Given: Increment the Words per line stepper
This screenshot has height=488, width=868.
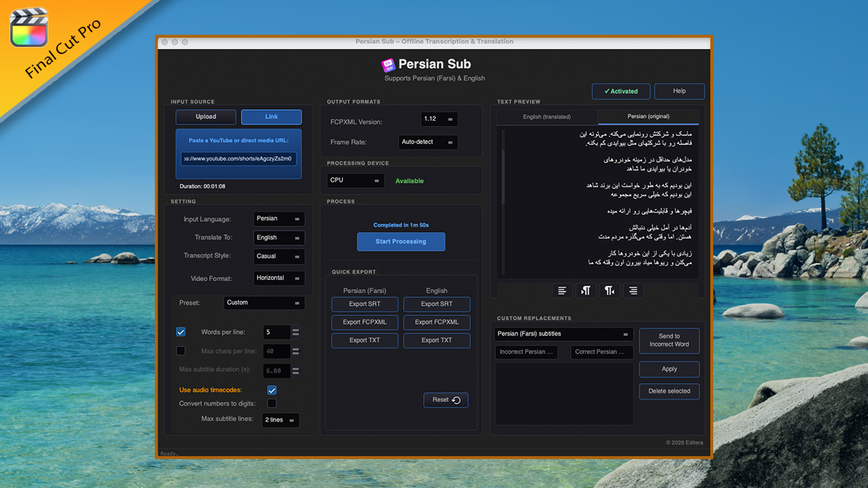Looking at the screenshot, I should [295, 329].
